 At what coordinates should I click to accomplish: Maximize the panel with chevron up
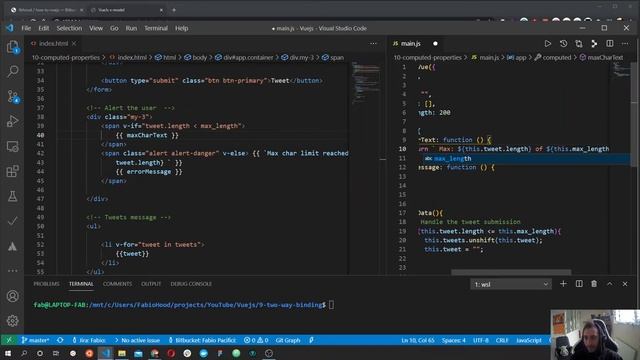[x=609, y=284]
